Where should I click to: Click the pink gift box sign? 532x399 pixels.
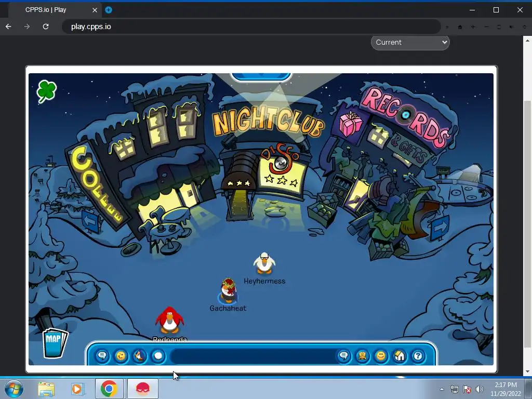(351, 124)
